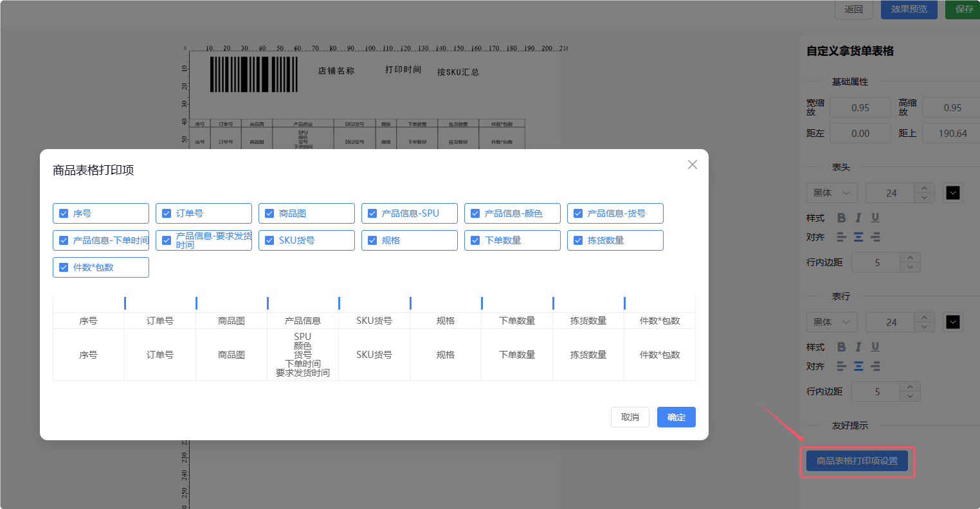The image size is (980, 509).
Task: Click the 取消 button
Action: click(630, 417)
